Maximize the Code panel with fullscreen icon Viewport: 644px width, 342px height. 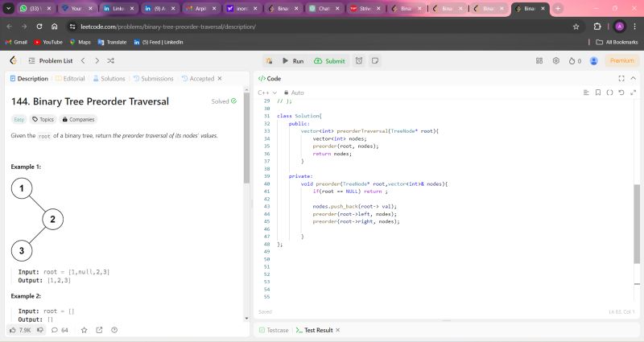point(621,78)
